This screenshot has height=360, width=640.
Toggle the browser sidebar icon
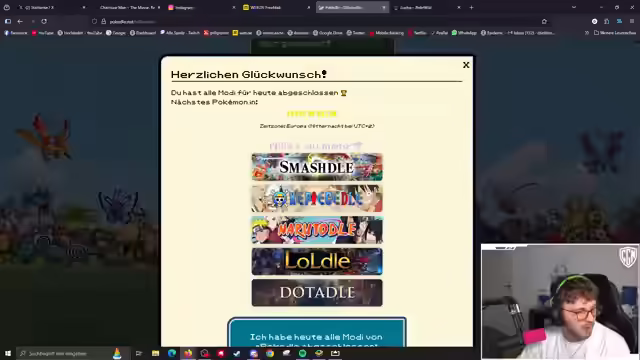pyautogui.click(x=8, y=21)
